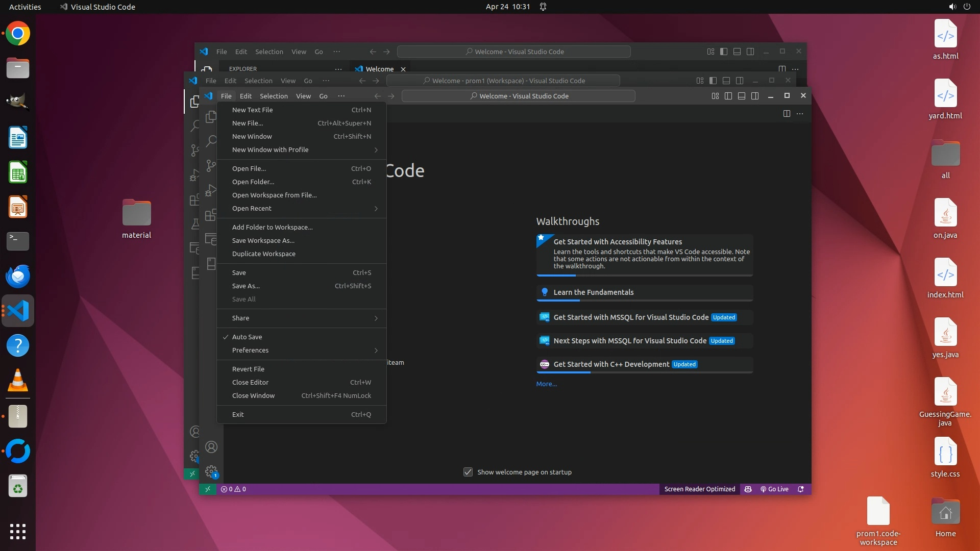Image resolution: width=980 pixels, height=551 pixels.
Task: Toggle the primary side bar layout button
Action: pyautogui.click(x=728, y=96)
